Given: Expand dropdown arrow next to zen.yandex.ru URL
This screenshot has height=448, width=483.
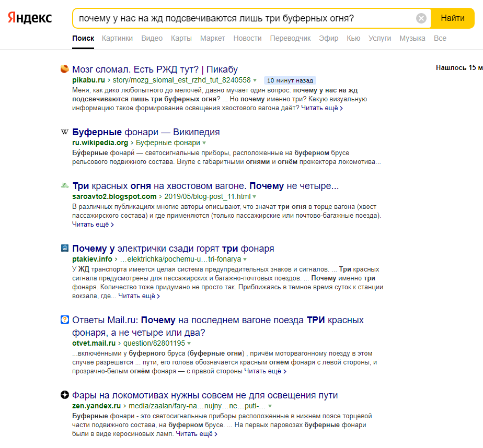Looking at the screenshot, I should pos(270,406).
